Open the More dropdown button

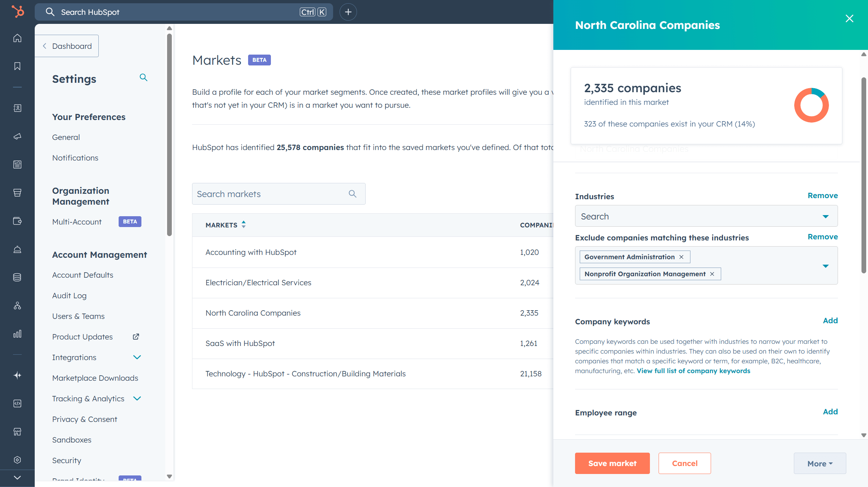[820, 463]
